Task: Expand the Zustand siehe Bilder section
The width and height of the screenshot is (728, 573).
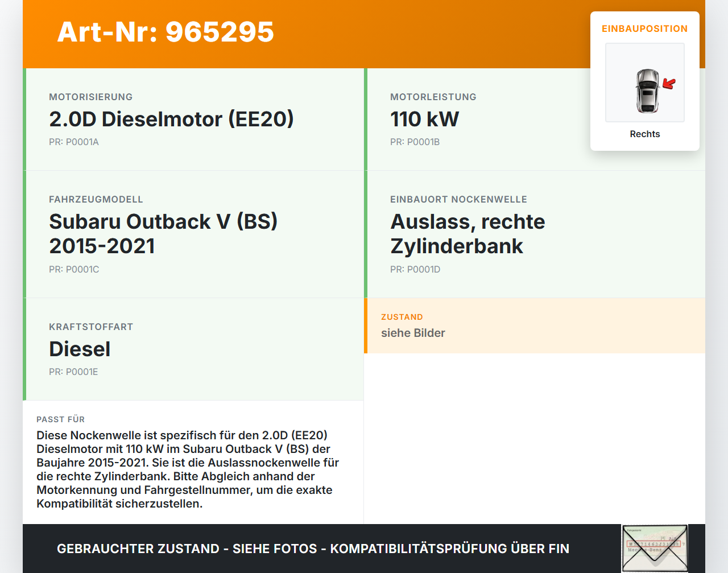Action: click(535, 325)
